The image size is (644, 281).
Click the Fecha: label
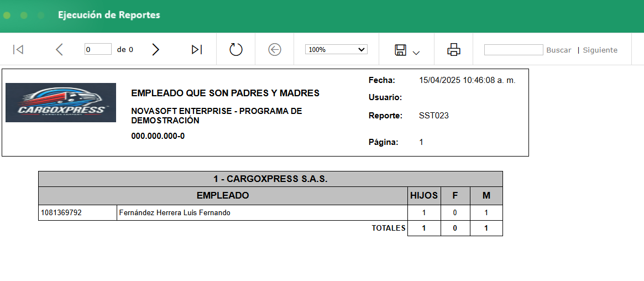coord(381,80)
